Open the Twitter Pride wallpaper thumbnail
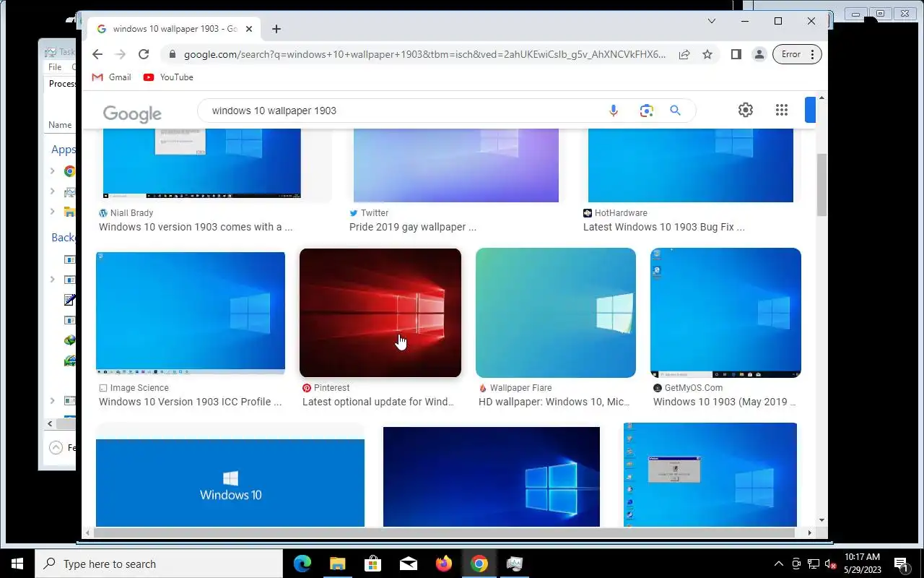The image size is (924, 578). coord(456,165)
